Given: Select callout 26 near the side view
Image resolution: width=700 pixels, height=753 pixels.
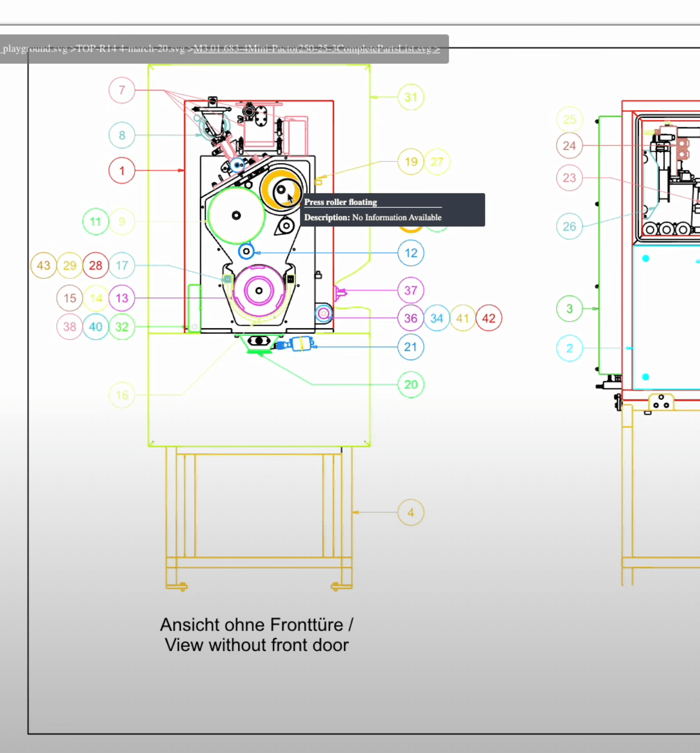Looking at the screenshot, I should coord(570,226).
